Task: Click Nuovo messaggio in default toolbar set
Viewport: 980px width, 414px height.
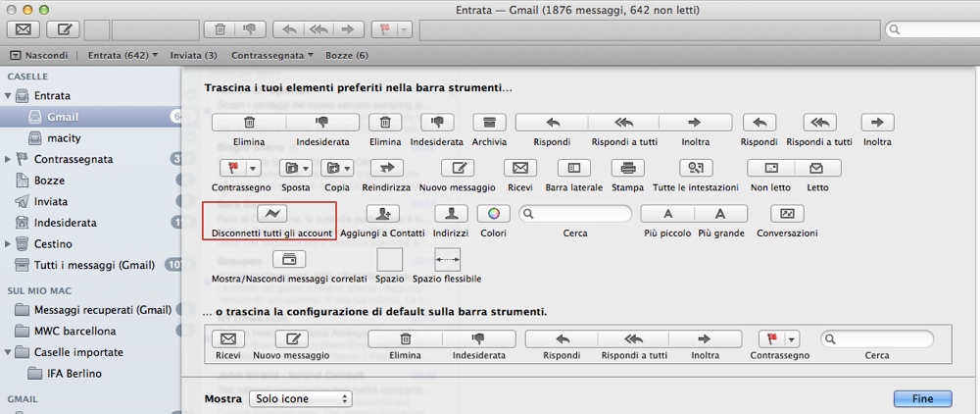Action: (x=292, y=339)
